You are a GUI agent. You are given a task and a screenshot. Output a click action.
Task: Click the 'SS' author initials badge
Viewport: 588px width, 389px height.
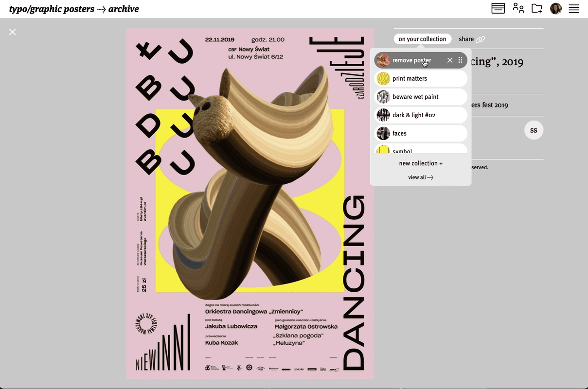[x=534, y=130]
